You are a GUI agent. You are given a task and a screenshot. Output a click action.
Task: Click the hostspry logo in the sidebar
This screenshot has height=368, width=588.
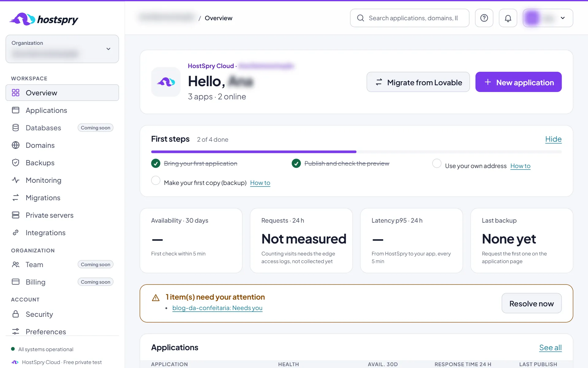click(x=44, y=19)
